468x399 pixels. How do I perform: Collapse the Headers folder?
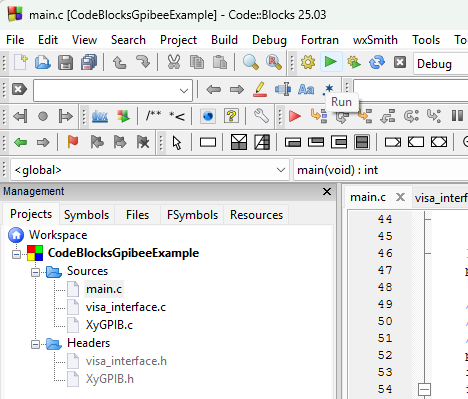coord(35,345)
